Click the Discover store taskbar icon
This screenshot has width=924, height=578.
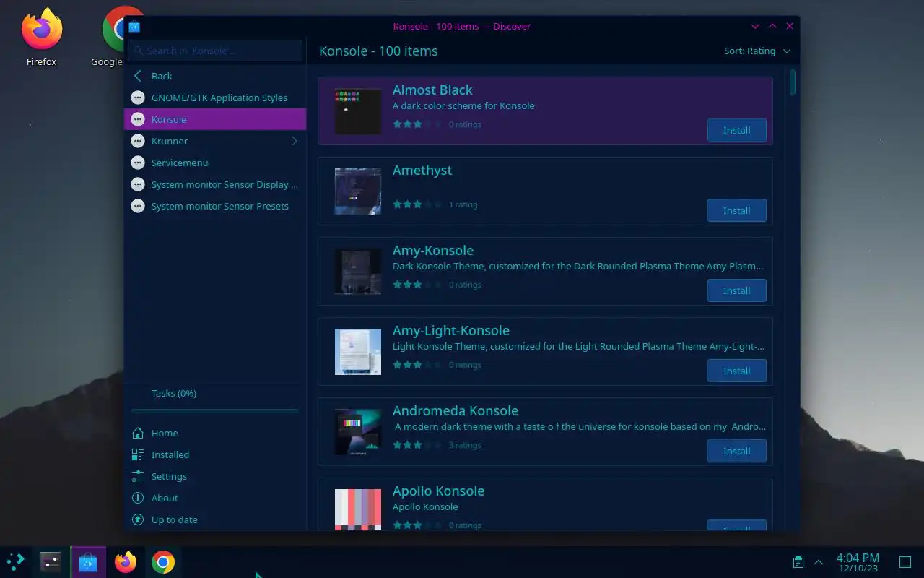point(88,561)
